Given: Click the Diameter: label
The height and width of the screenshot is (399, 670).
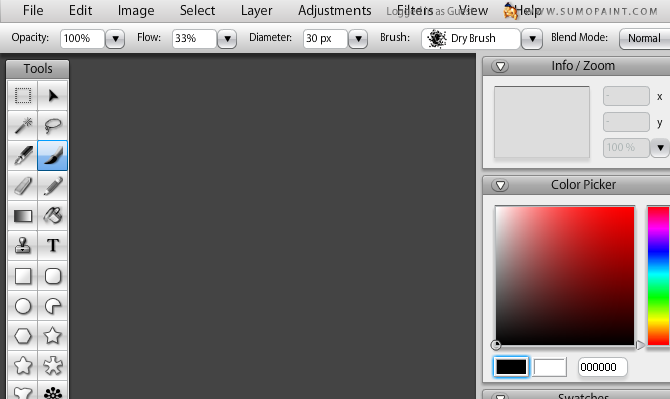Looking at the screenshot, I should tap(270, 38).
